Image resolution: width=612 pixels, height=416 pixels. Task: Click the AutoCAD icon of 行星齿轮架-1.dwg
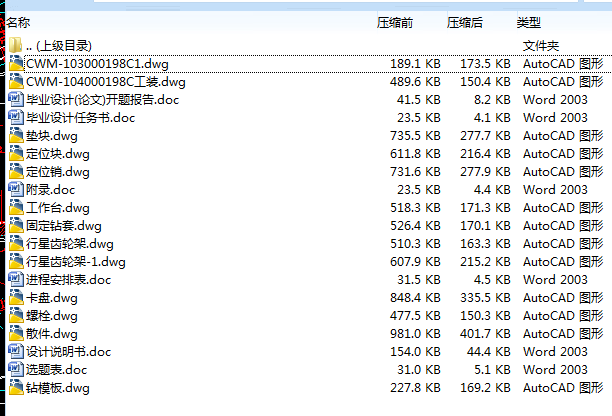tap(16, 261)
